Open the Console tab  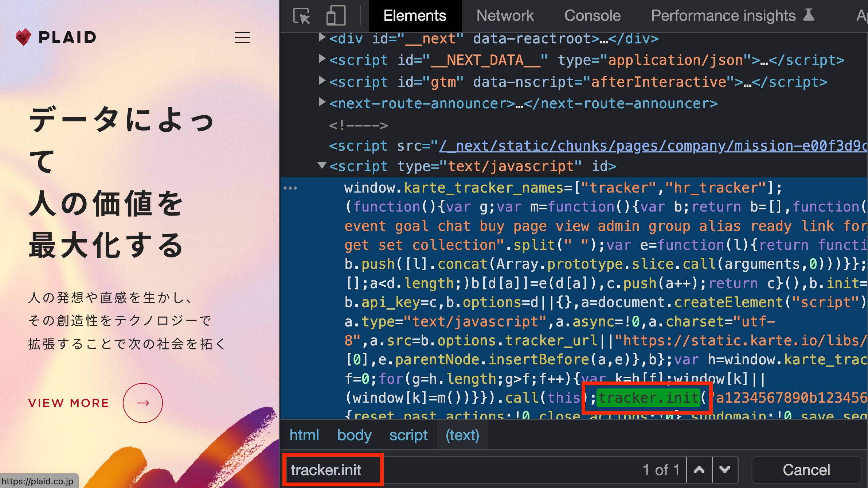pos(593,16)
